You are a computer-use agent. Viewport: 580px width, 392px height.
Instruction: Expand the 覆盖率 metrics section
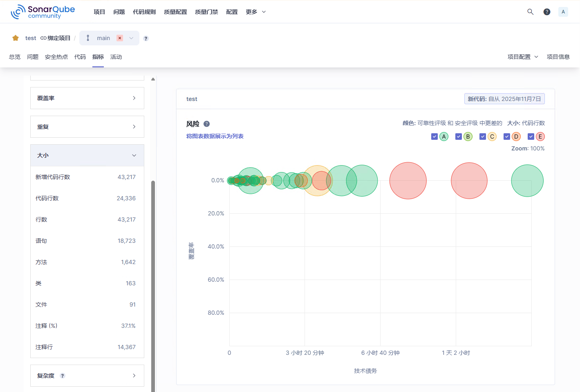click(87, 98)
